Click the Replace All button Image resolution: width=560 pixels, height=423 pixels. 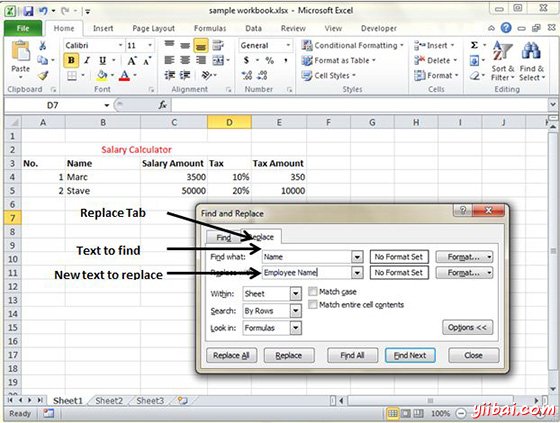pyautogui.click(x=231, y=355)
